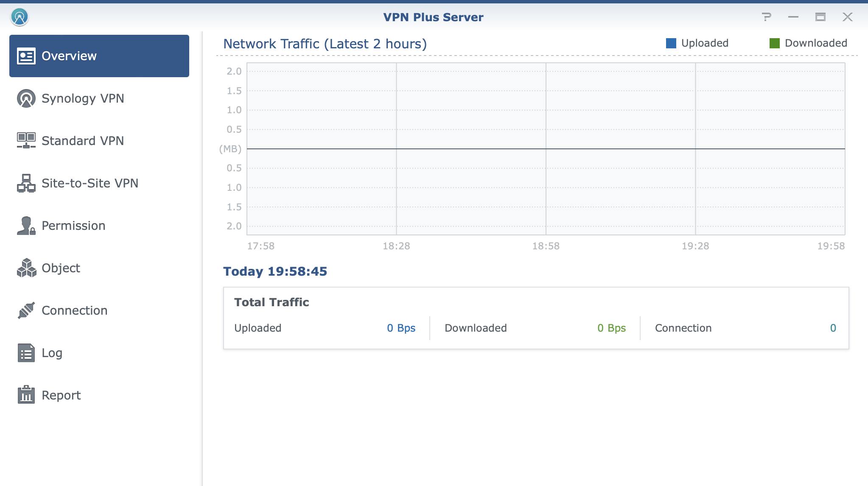Click the Connection plug icon

(26, 310)
